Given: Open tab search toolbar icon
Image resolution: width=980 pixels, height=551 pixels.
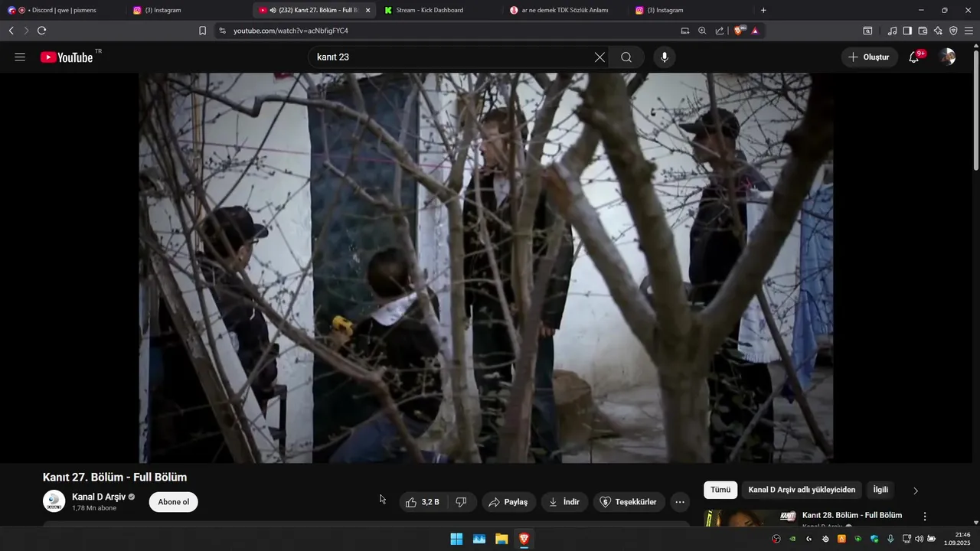Looking at the screenshot, I should tap(867, 31).
